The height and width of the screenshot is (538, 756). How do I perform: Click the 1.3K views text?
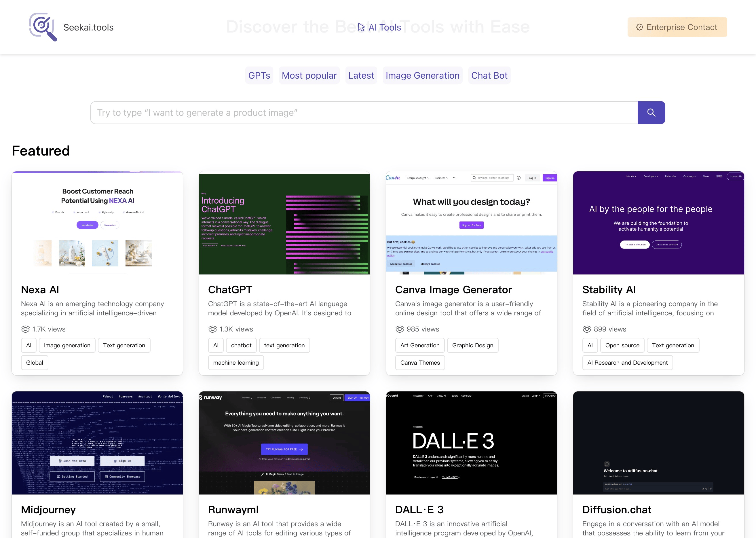click(x=236, y=329)
